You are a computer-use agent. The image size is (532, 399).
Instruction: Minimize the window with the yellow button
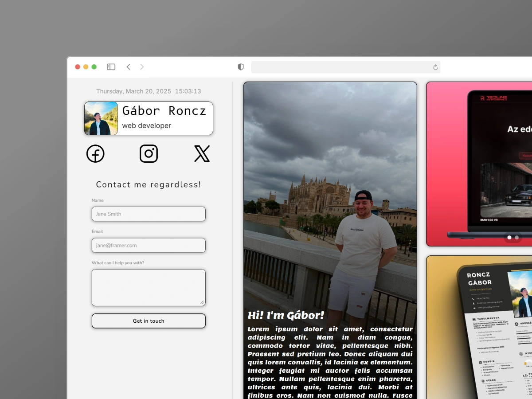point(86,67)
